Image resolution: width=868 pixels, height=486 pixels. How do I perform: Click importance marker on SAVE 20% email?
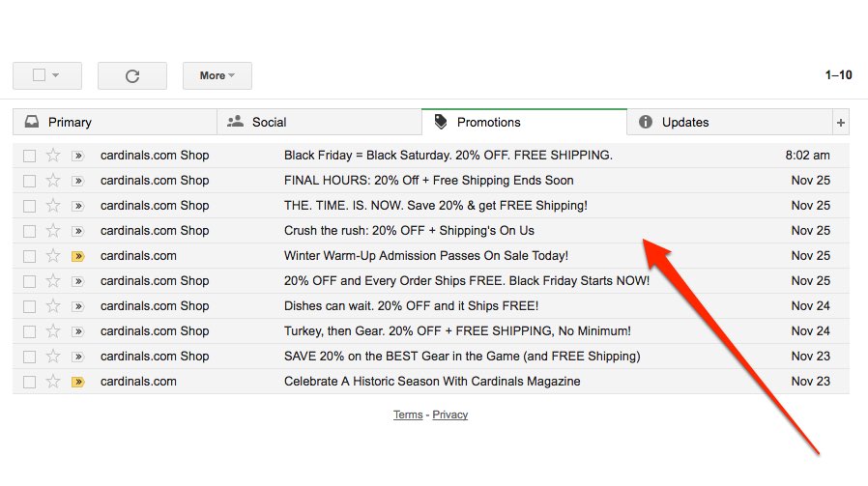78,357
